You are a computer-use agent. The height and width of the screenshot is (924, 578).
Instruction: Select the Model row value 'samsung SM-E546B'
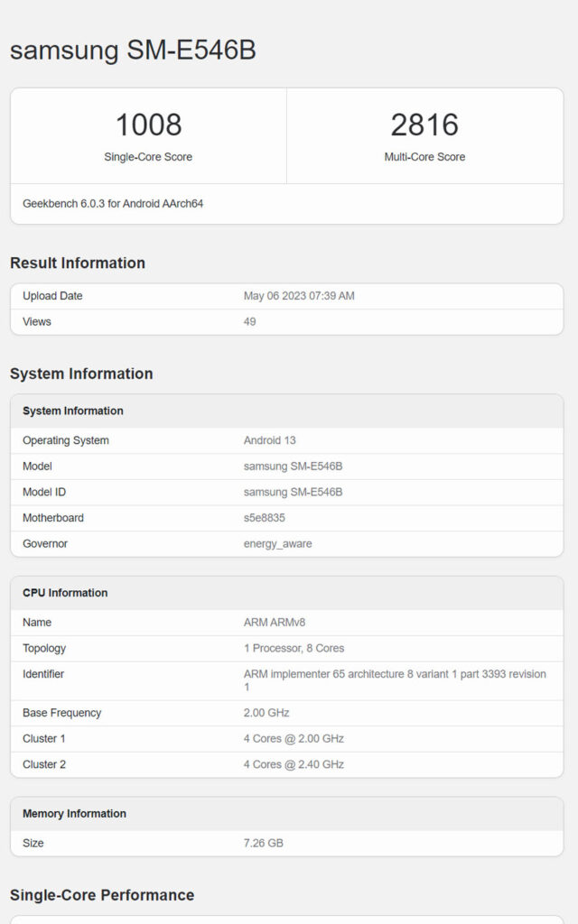[293, 467]
